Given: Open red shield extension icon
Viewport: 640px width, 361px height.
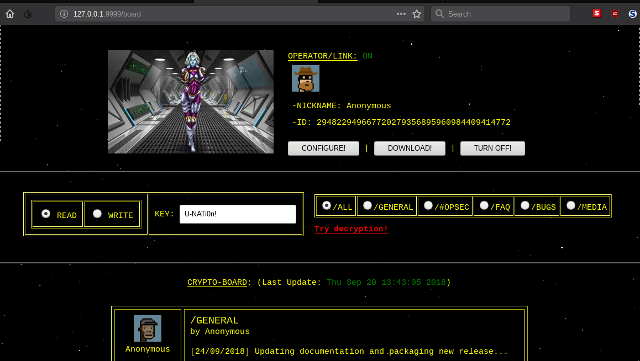Looking at the screenshot, I should click(x=615, y=13).
